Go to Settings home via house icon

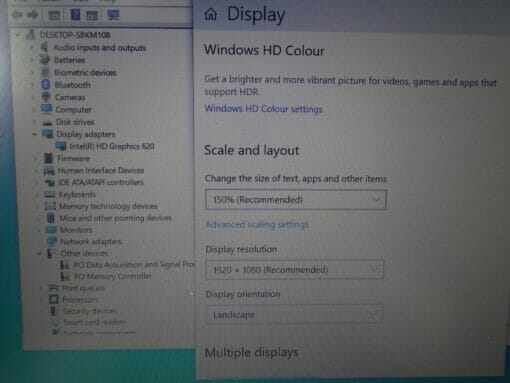click(x=211, y=14)
